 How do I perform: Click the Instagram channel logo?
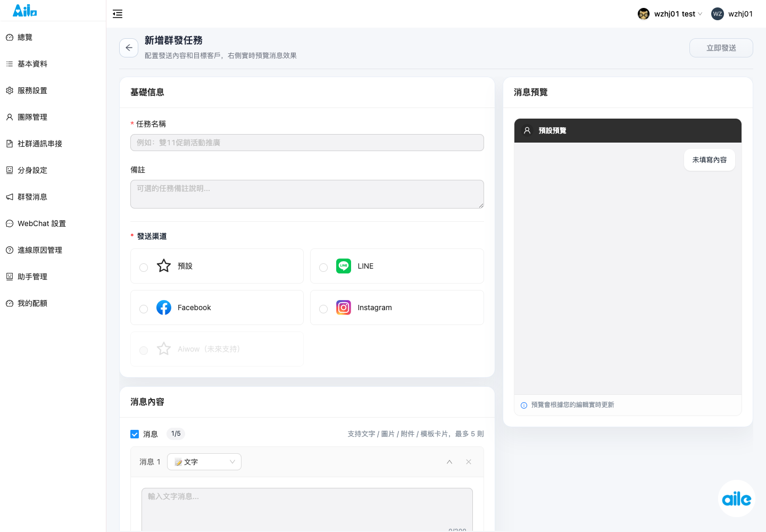coord(344,307)
